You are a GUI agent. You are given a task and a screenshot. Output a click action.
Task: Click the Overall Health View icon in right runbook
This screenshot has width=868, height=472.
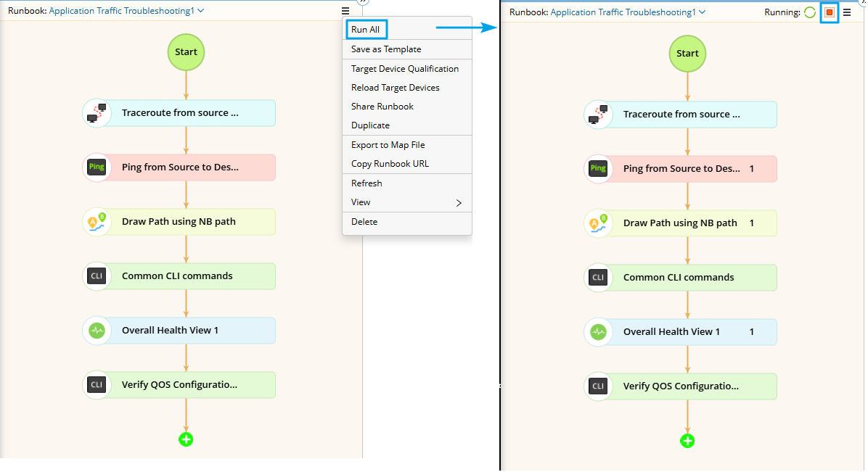(x=598, y=332)
